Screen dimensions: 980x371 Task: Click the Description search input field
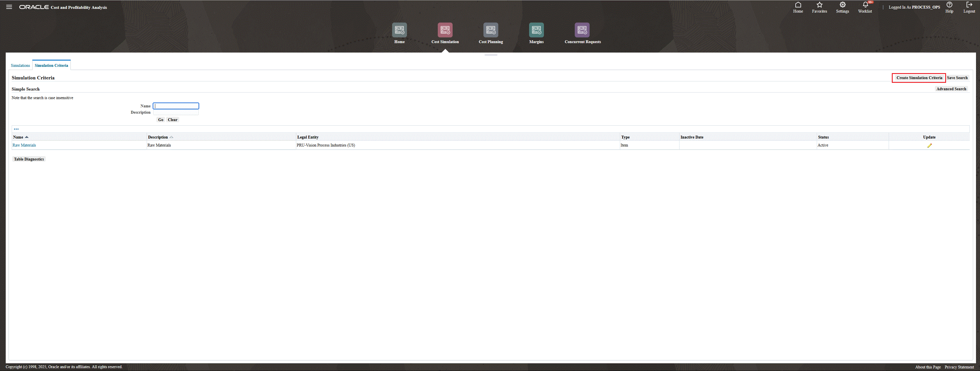pos(176,112)
